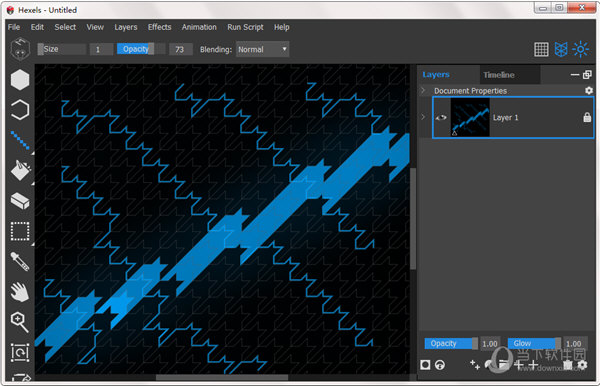This screenshot has width=600, height=386.
Task: Select the Layer 1 thumbnail
Action: 470,117
